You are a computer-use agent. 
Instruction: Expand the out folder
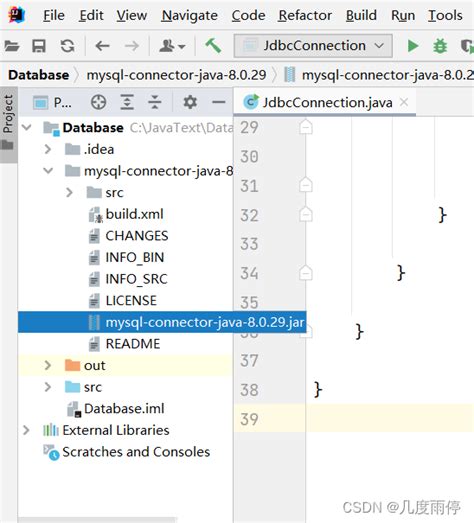click(48, 365)
